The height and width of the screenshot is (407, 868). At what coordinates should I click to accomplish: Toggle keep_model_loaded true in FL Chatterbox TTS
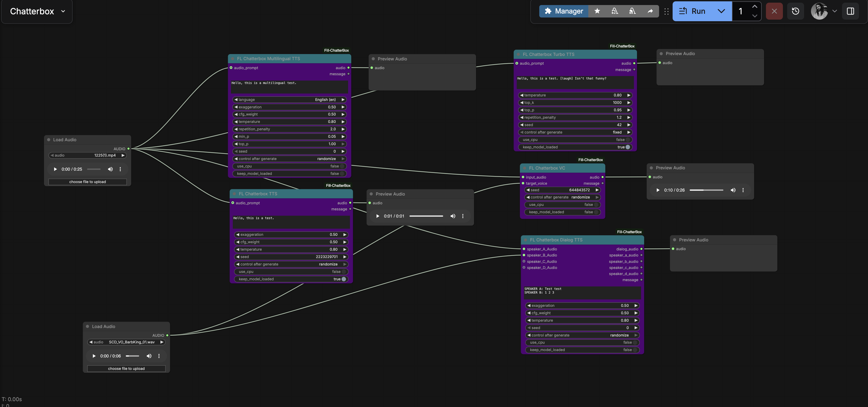click(x=291, y=279)
